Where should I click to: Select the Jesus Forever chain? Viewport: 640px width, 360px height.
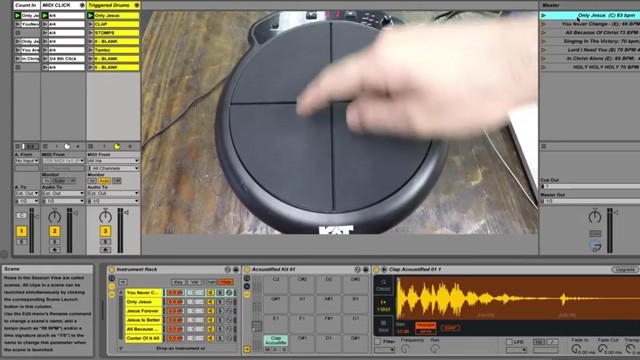[143, 311]
